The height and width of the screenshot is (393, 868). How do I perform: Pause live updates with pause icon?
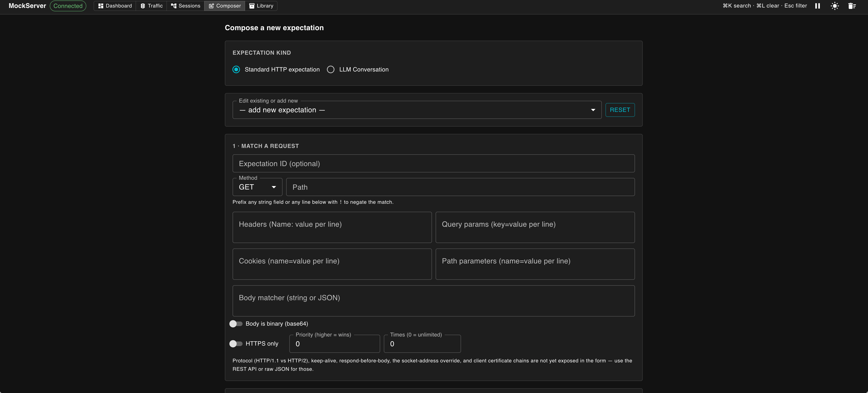point(817,6)
